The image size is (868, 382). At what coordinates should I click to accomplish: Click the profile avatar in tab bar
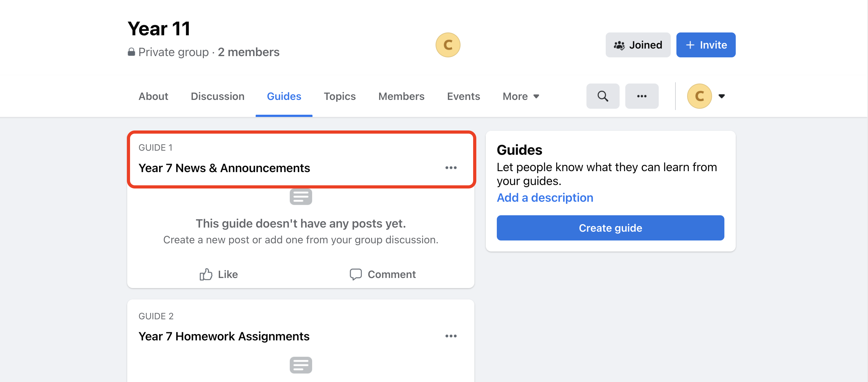coord(699,96)
